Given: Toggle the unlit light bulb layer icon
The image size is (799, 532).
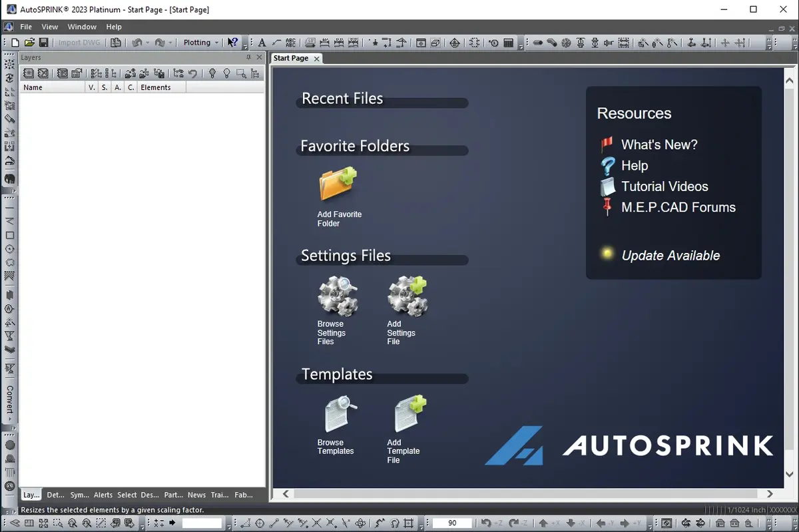Looking at the screenshot, I should (x=226, y=73).
